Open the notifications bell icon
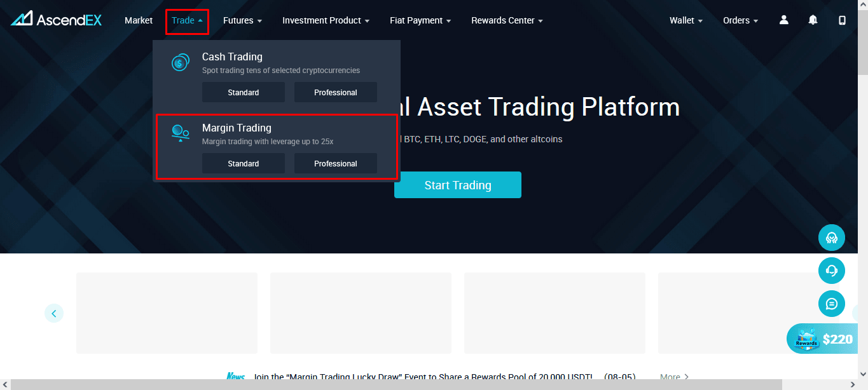The height and width of the screenshot is (390, 868). coord(813,20)
